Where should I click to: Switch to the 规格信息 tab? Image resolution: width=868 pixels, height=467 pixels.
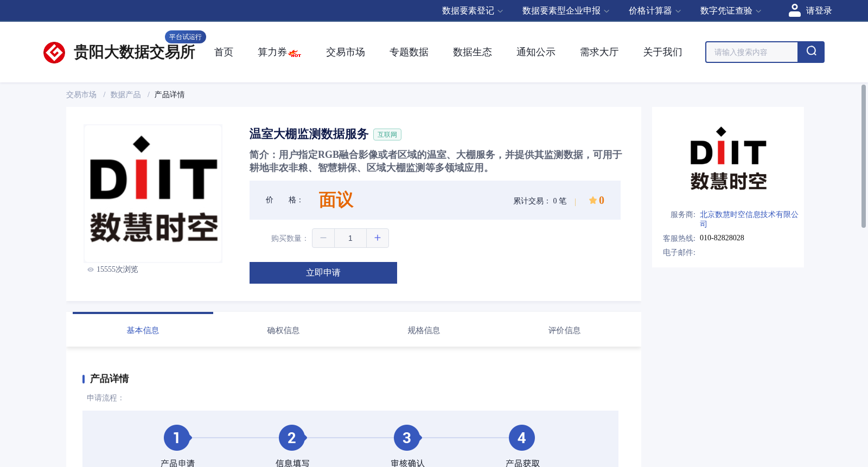[x=424, y=330]
